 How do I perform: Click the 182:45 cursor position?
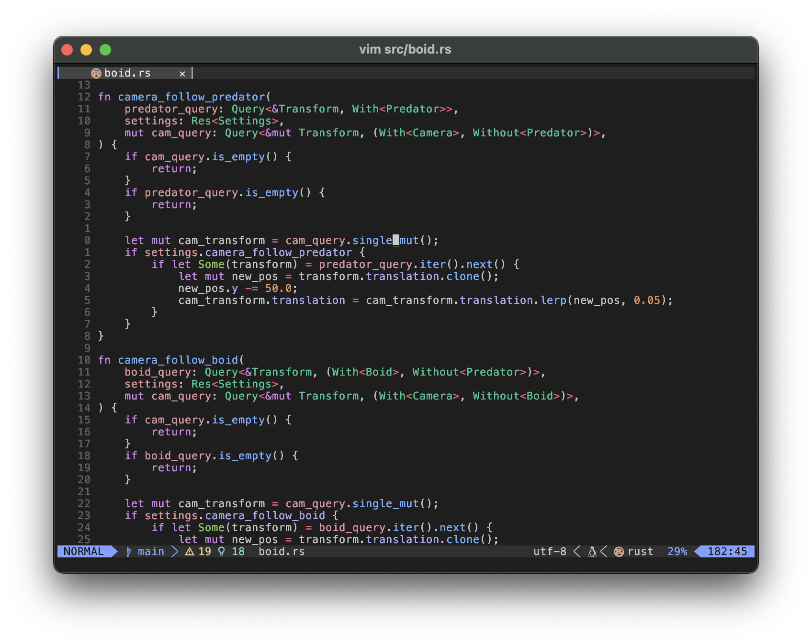727,552
